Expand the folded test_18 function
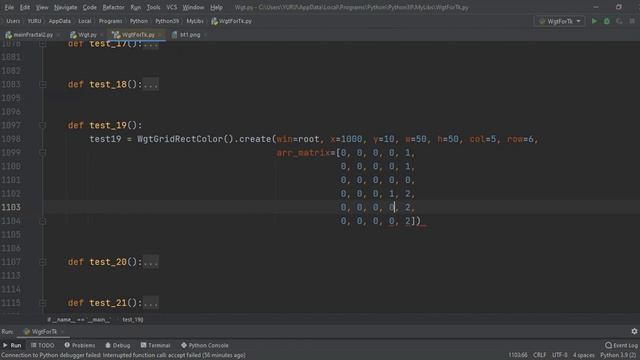The image size is (640, 360). coord(42,84)
